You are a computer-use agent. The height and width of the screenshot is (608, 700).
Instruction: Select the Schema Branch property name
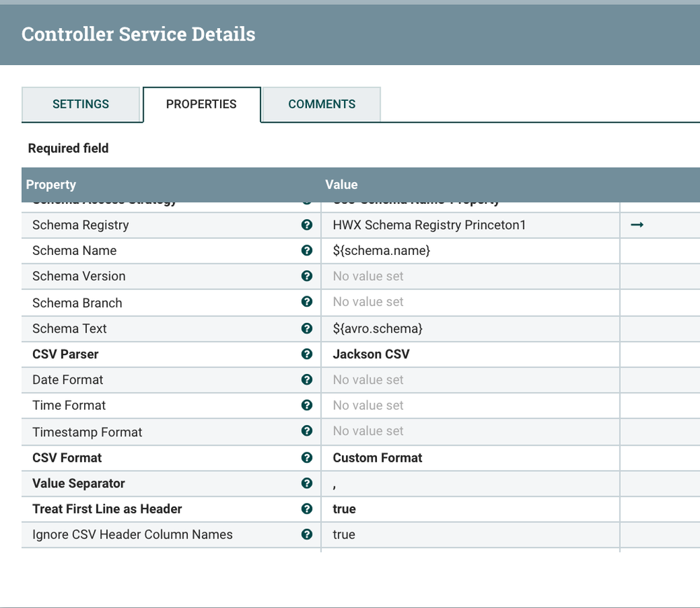click(x=77, y=303)
